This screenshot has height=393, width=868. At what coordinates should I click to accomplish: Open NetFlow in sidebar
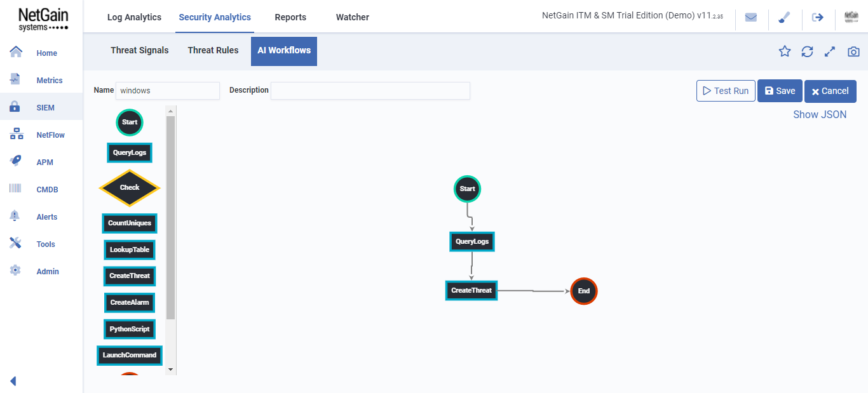pos(41,135)
